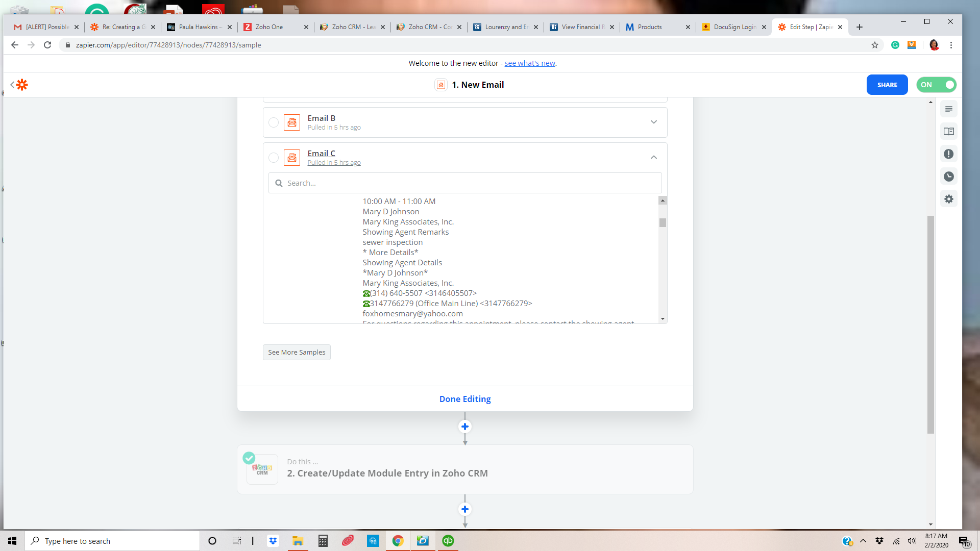Viewport: 980px width, 551px height.
Task: Click the sample data scroll down arrow
Action: click(663, 319)
